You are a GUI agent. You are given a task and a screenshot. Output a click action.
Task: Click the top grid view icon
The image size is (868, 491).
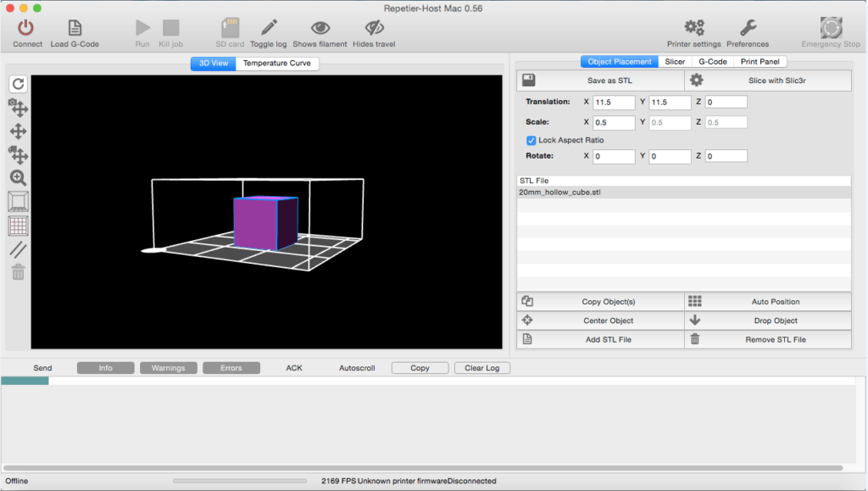pos(19,226)
